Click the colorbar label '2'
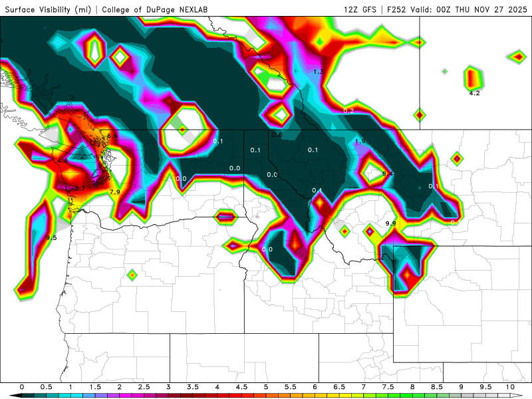532x399 pixels. (120, 387)
